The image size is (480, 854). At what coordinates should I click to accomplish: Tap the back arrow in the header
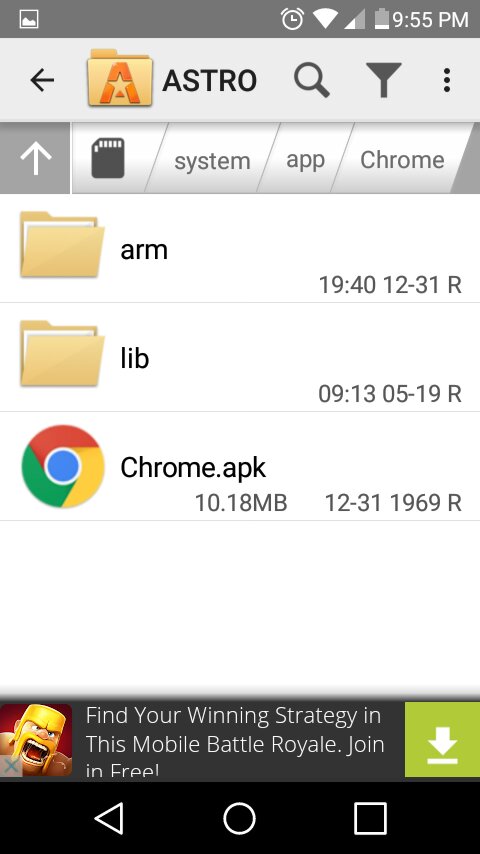[x=42, y=81]
